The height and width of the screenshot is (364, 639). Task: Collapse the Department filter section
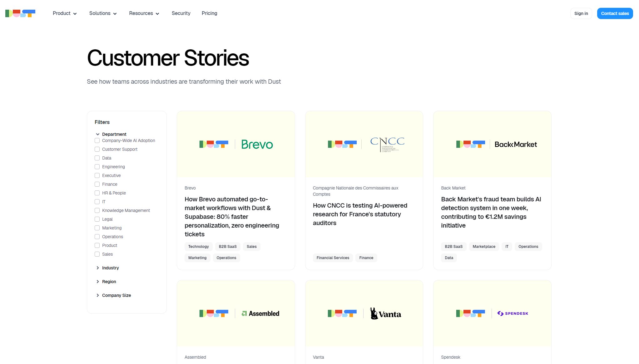[x=114, y=134]
